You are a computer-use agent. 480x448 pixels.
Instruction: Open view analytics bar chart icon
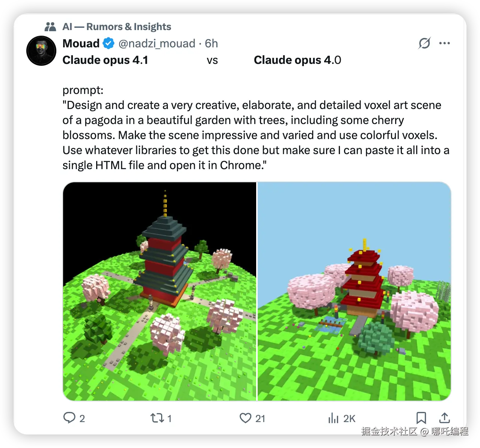click(333, 418)
